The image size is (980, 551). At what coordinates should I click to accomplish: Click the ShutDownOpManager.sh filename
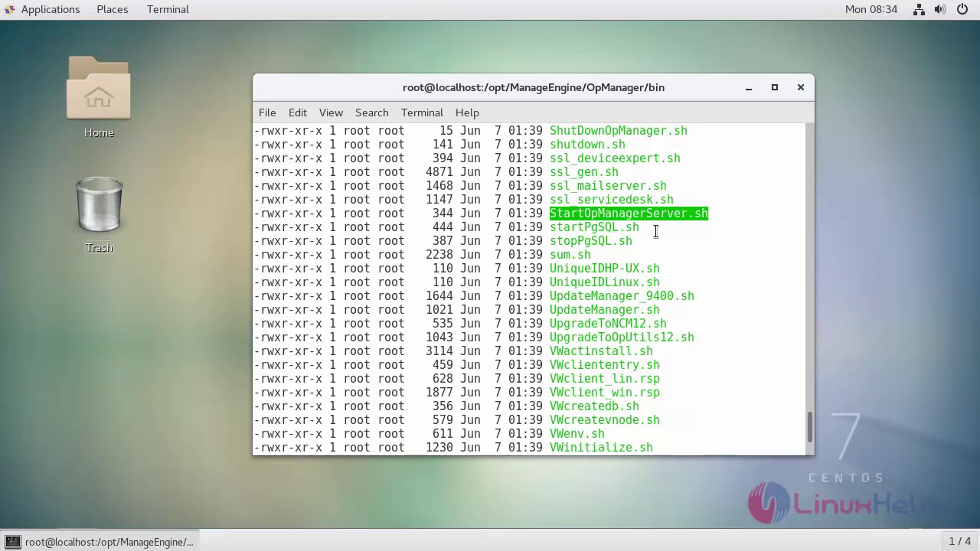pyautogui.click(x=619, y=131)
